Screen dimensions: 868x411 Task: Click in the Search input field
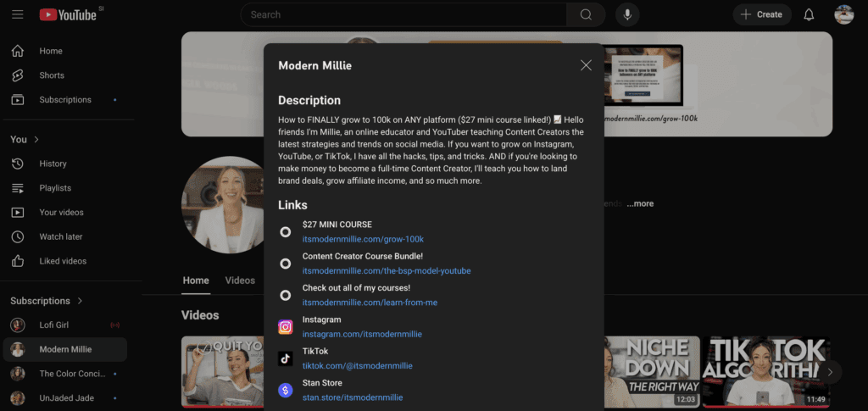coord(403,14)
